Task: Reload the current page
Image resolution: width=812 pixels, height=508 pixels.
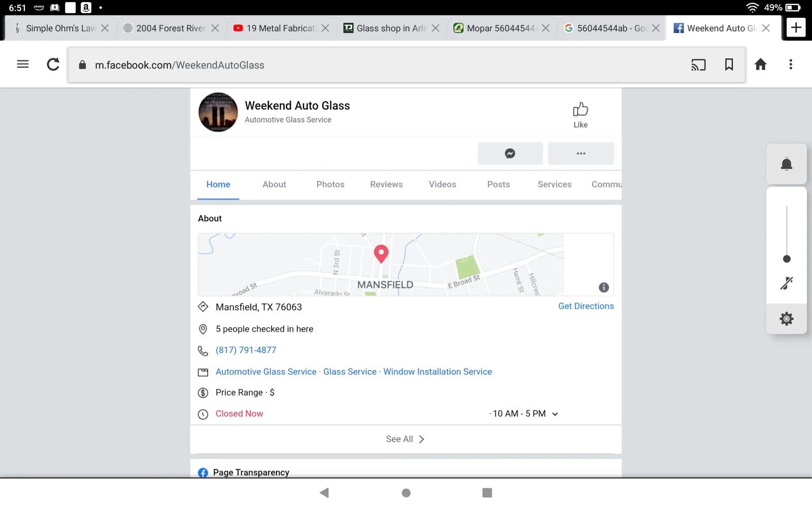Action: click(53, 65)
